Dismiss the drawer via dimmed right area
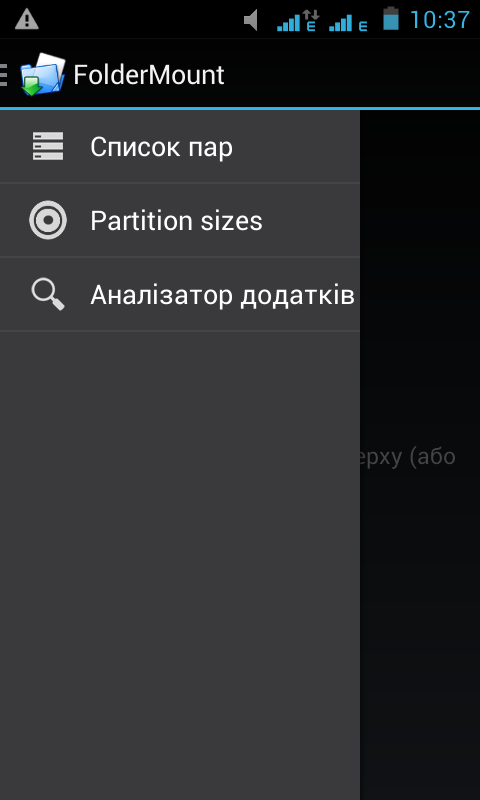 tap(420, 612)
